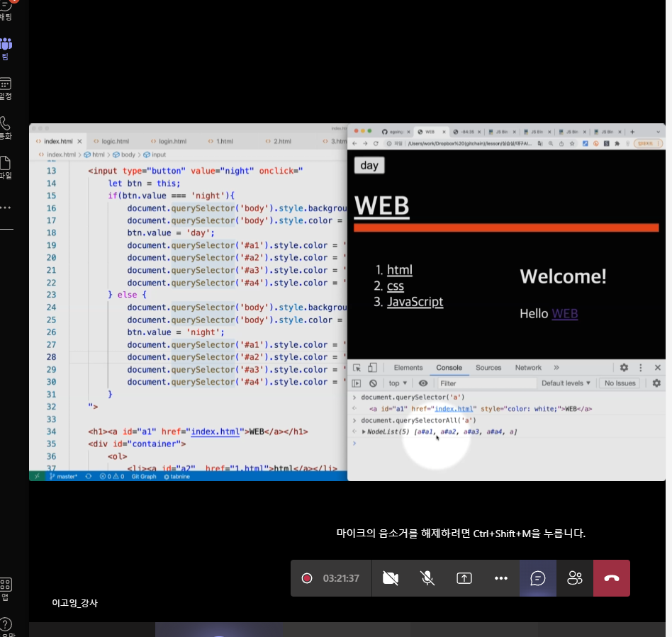Clear the console

pyautogui.click(x=373, y=383)
